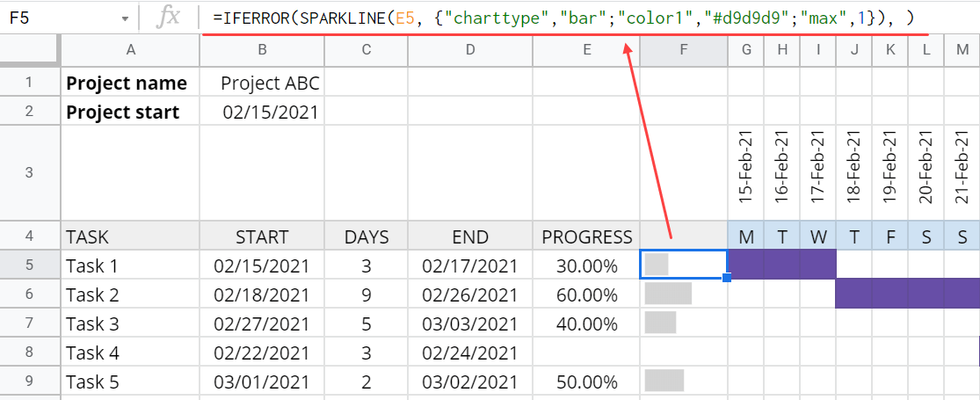Click the Task 5 end date 03/02/2021
980x400 pixels.
pyautogui.click(x=470, y=382)
